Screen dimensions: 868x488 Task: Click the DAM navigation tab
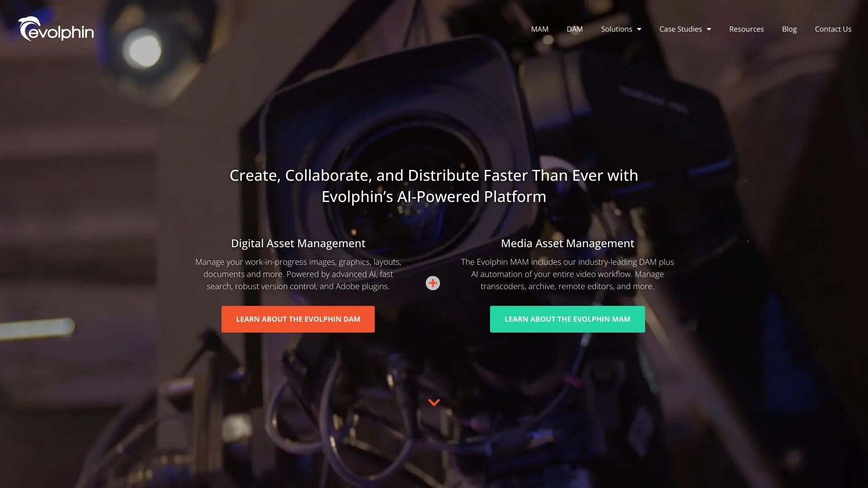coord(575,28)
